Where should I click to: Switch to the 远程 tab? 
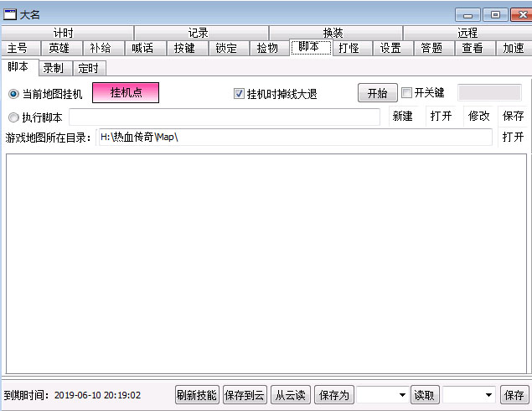click(467, 33)
